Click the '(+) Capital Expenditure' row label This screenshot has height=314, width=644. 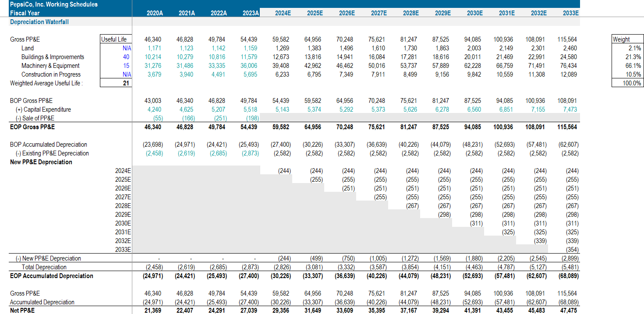click(43, 109)
